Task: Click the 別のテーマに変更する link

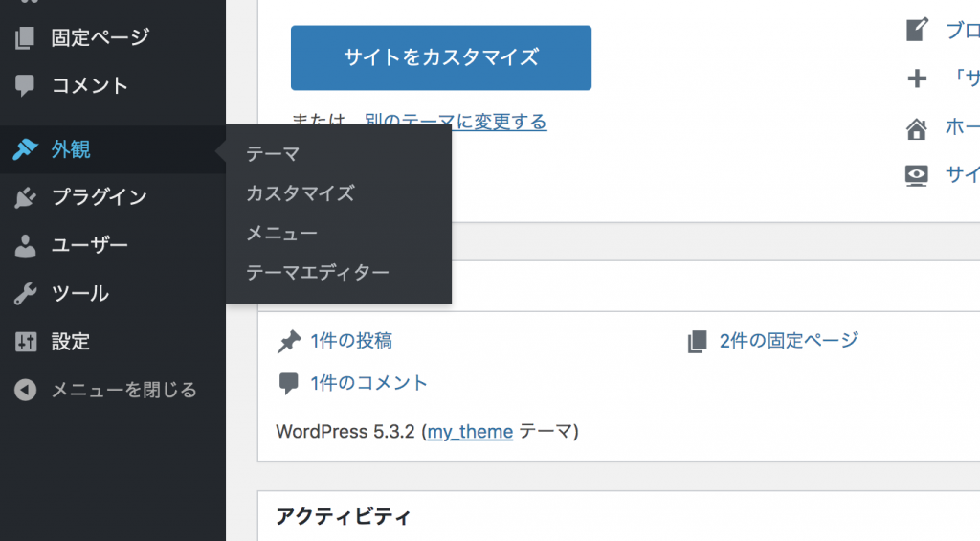Action: (x=456, y=120)
